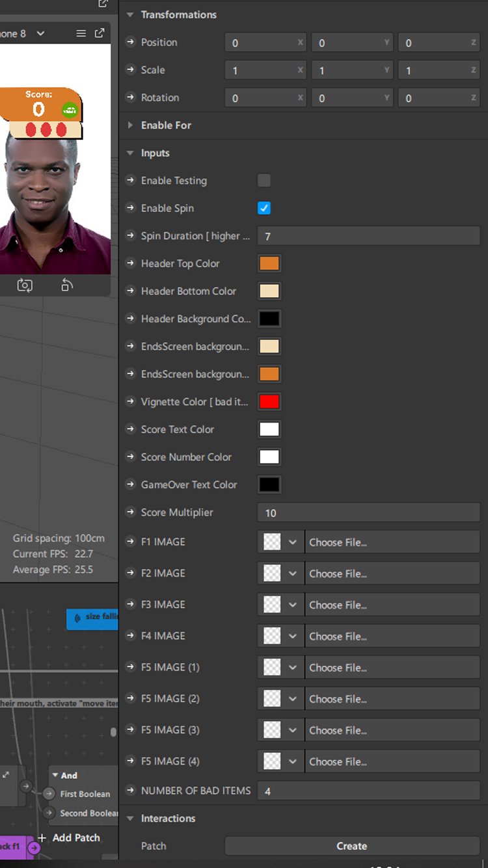Expand the Enable For section

pyautogui.click(x=130, y=125)
